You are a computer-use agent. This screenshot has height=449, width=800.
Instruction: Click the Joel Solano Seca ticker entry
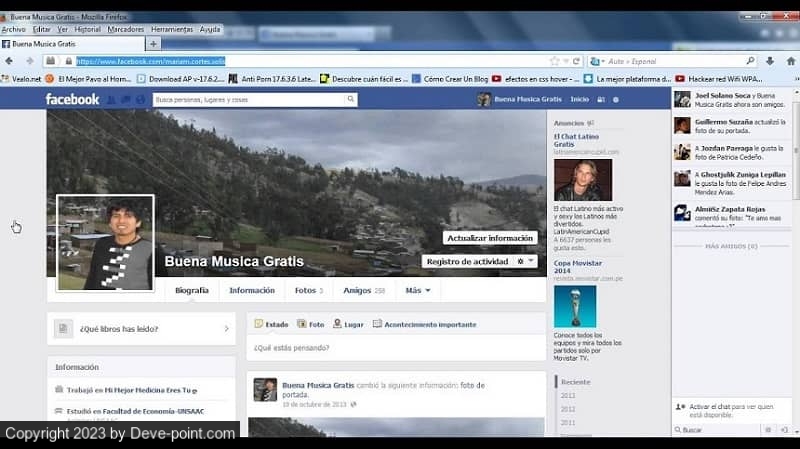[x=731, y=99]
